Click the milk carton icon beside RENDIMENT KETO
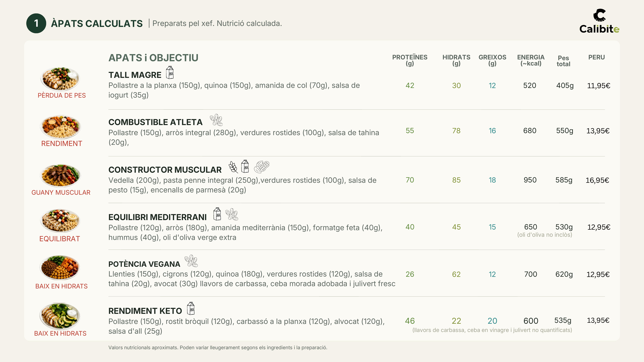644x362 pixels. point(191,308)
